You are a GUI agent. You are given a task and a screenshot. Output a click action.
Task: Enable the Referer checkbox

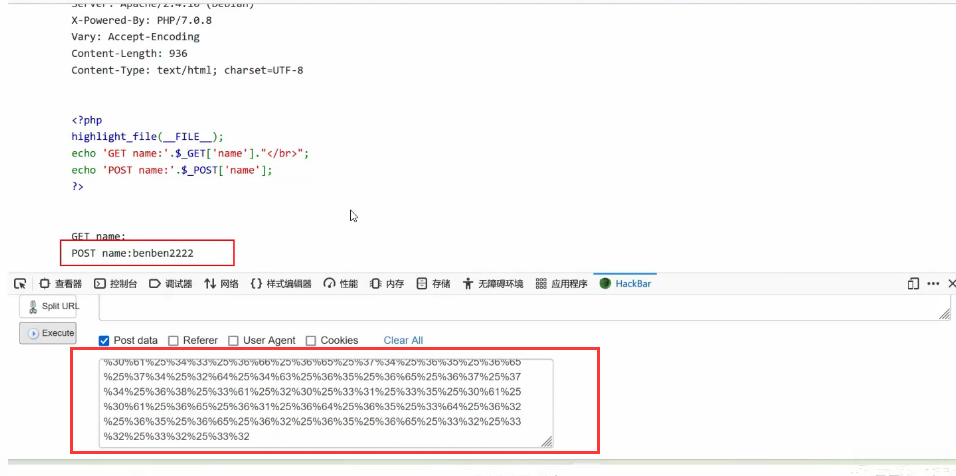(174, 341)
